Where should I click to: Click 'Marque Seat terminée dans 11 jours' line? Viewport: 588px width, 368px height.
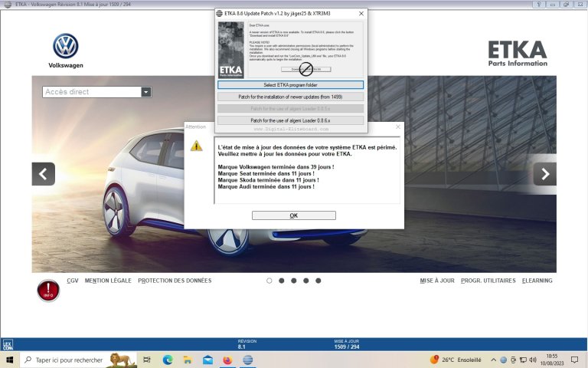tap(266, 173)
